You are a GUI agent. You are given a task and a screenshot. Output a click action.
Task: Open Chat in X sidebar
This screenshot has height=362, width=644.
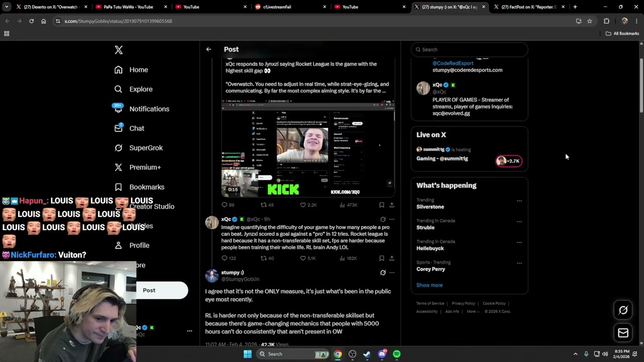click(x=129, y=128)
